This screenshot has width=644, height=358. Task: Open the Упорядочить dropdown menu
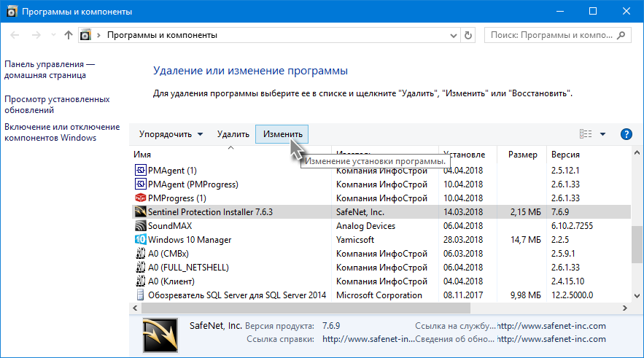tap(171, 134)
